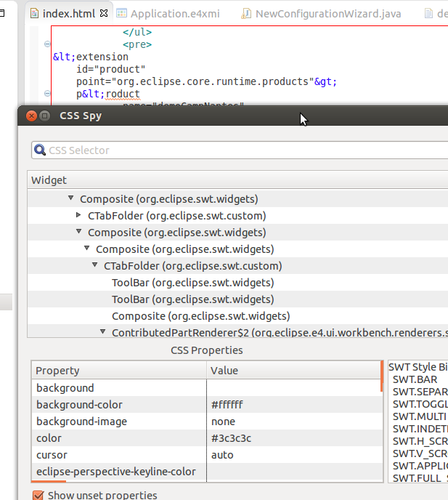Viewport: 448px width, 500px height.
Task: Select the background property row
Action: pyautogui.click(x=206, y=388)
